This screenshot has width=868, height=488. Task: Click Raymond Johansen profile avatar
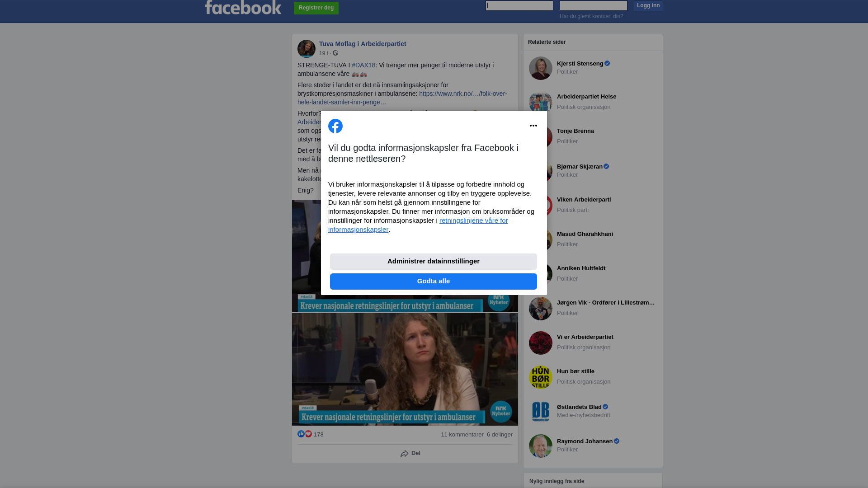541,446
